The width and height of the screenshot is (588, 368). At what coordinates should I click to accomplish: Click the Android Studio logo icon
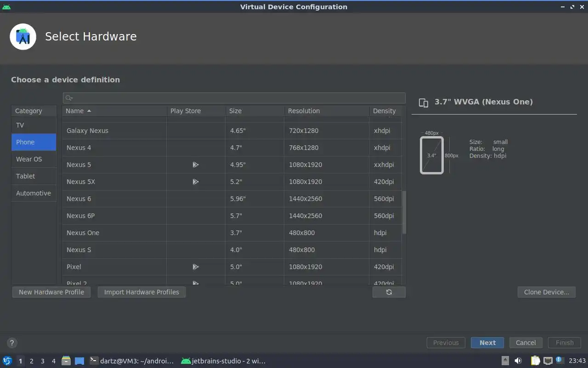pos(23,37)
